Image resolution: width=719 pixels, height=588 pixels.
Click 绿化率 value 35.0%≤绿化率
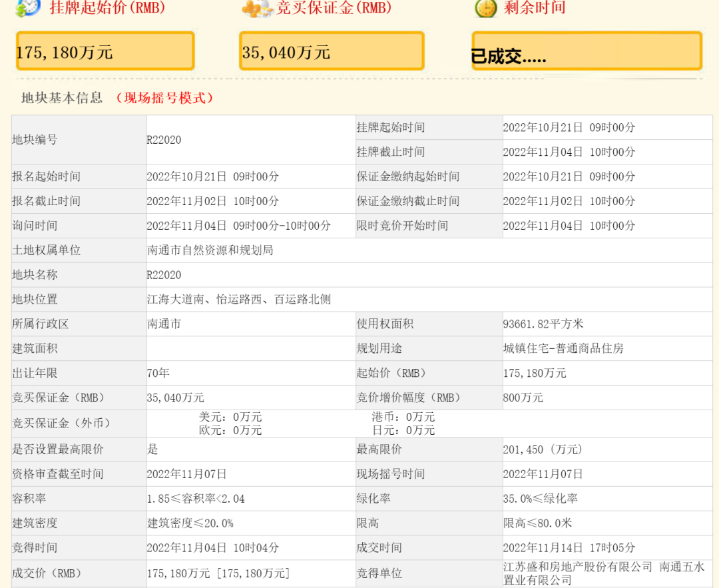coord(540,499)
